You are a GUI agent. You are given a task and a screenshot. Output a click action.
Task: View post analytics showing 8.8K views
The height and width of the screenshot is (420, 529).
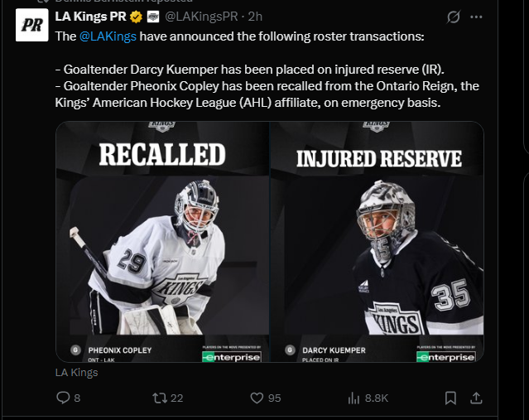[x=353, y=398]
